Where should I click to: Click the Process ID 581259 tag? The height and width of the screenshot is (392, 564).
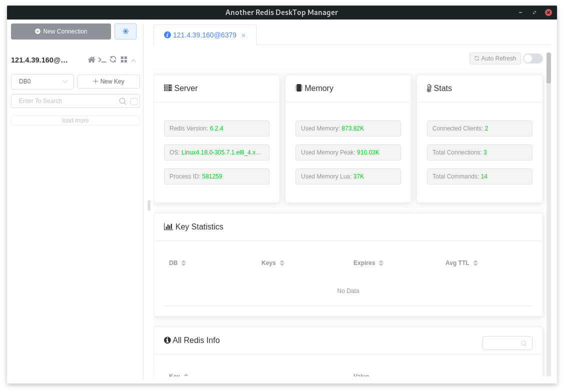point(216,176)
